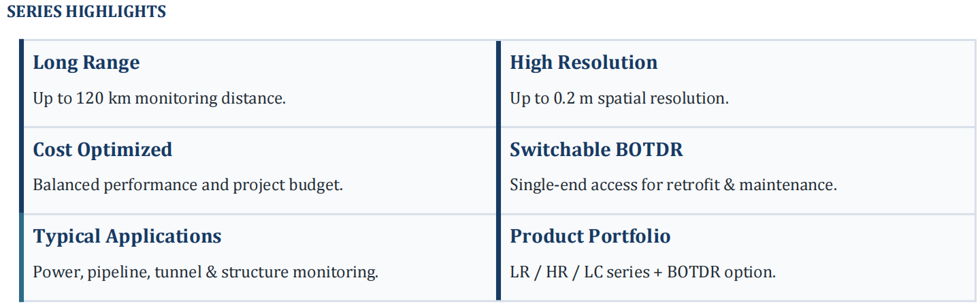The width and height of the screenshot is (980, 306).
Task: Select the Cost Optimized heading
Action: [x=103, y=149]
